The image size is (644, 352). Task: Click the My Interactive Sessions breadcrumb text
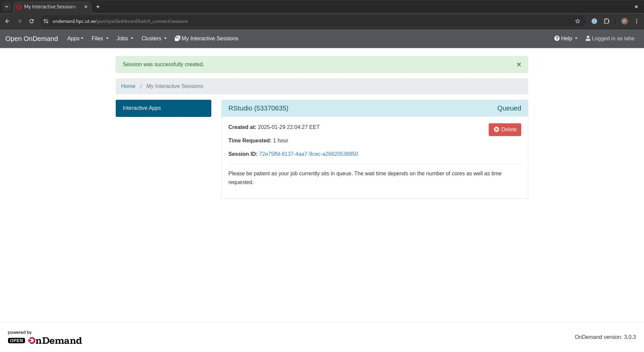[x=175, y=86]
